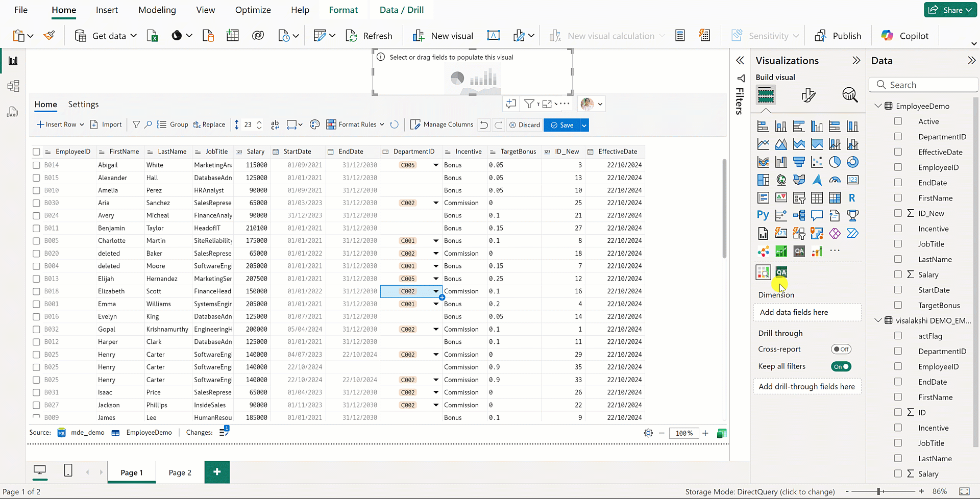Click the Format visual paintbrush icon

click(x=808, y=95)
